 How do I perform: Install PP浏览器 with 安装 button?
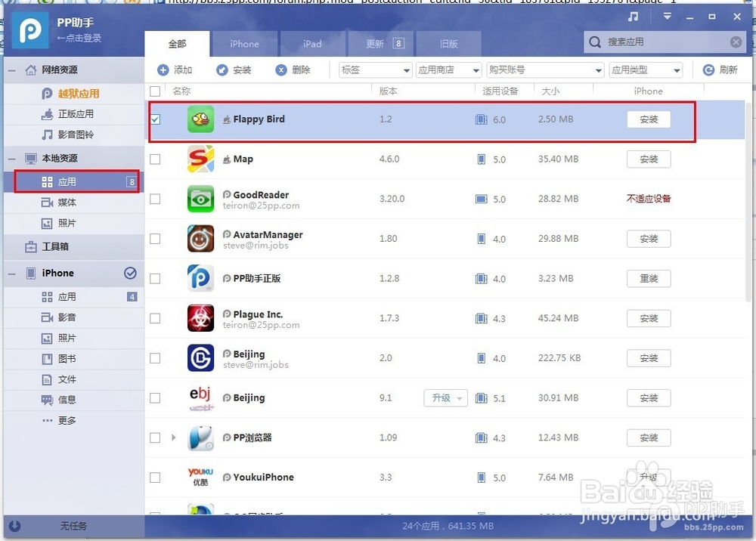pos(649,438)
